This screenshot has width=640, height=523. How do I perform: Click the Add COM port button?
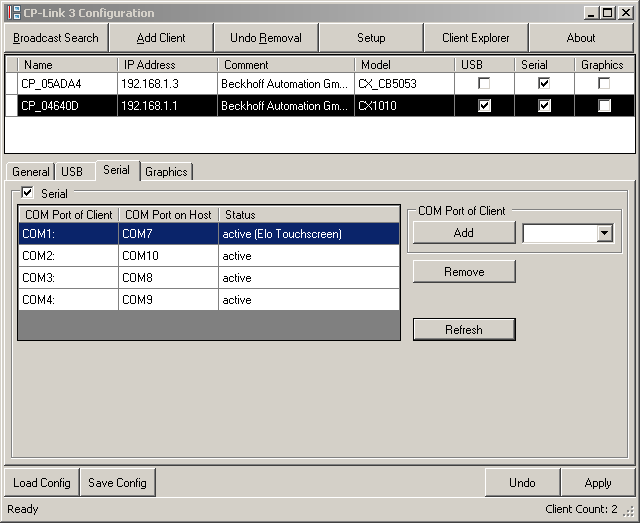click(464, 233)
